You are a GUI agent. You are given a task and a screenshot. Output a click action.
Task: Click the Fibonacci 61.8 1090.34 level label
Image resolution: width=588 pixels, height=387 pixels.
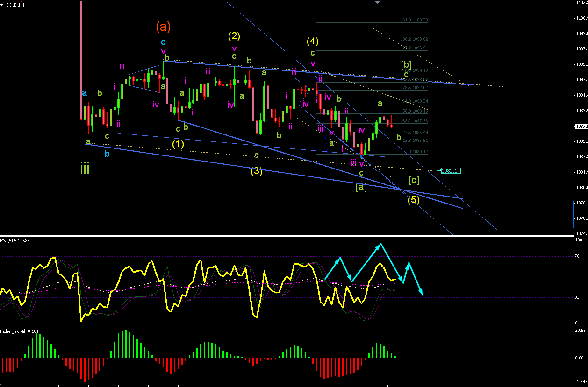[415, 101]
